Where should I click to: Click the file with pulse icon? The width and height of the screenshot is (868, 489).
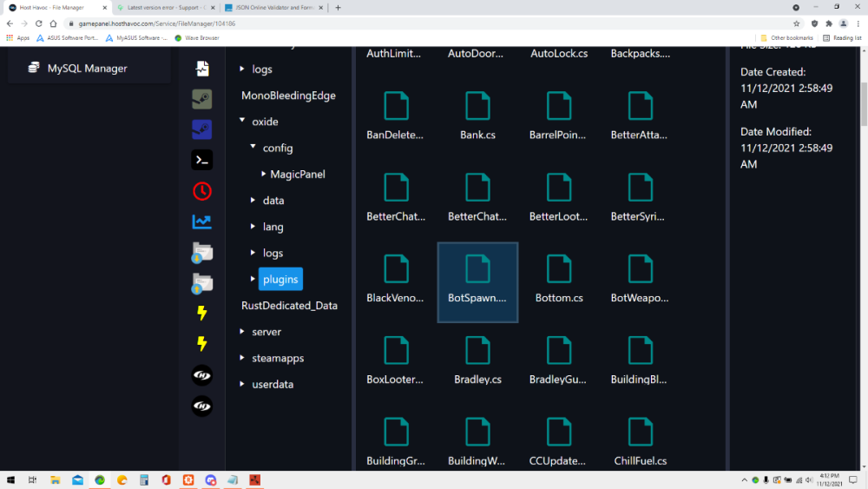click(201, 69)
